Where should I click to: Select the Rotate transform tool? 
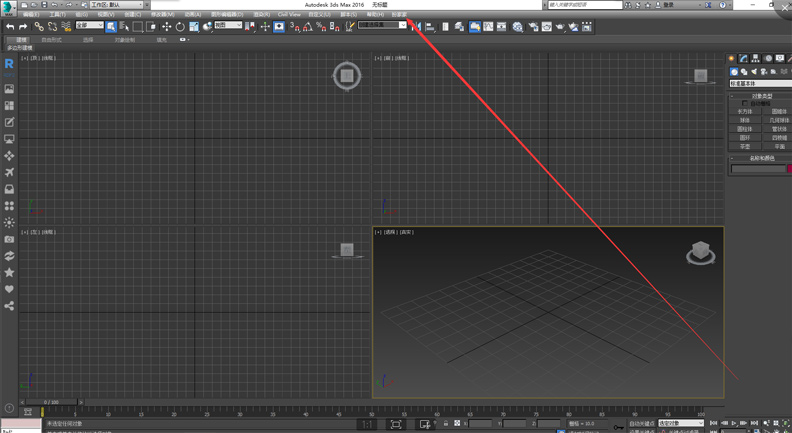point(180,27)
